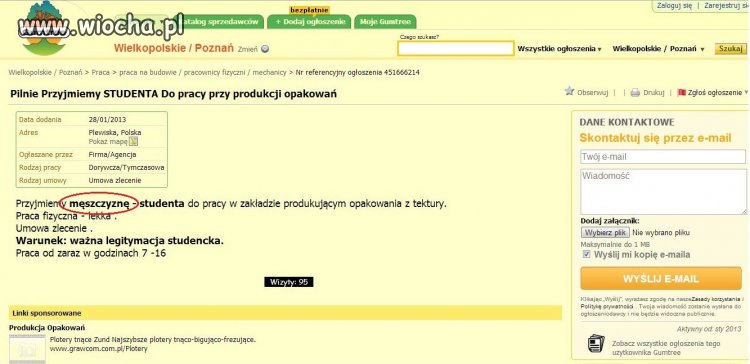Open the map icon next to Pokaż mapę
The image size is (750, 364).
[133, 141]
